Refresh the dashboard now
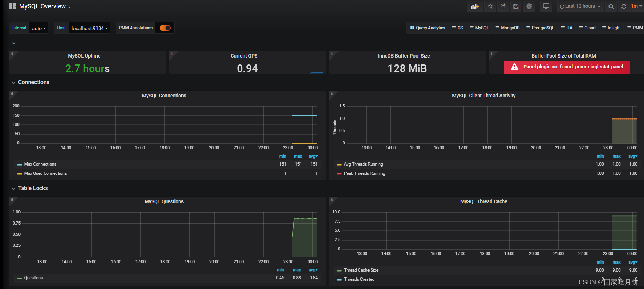 pyautogui.click(x=623, y=6)
